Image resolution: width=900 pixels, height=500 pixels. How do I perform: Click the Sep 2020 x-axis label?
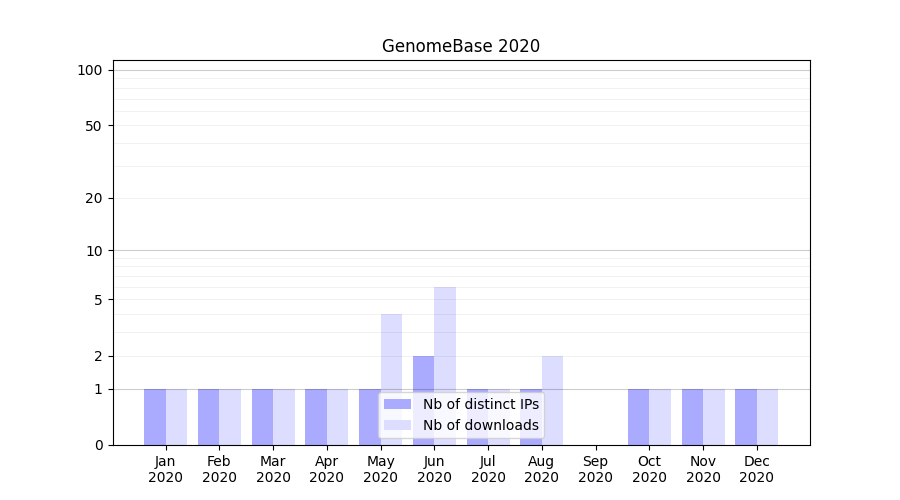(x=595, y=469)
